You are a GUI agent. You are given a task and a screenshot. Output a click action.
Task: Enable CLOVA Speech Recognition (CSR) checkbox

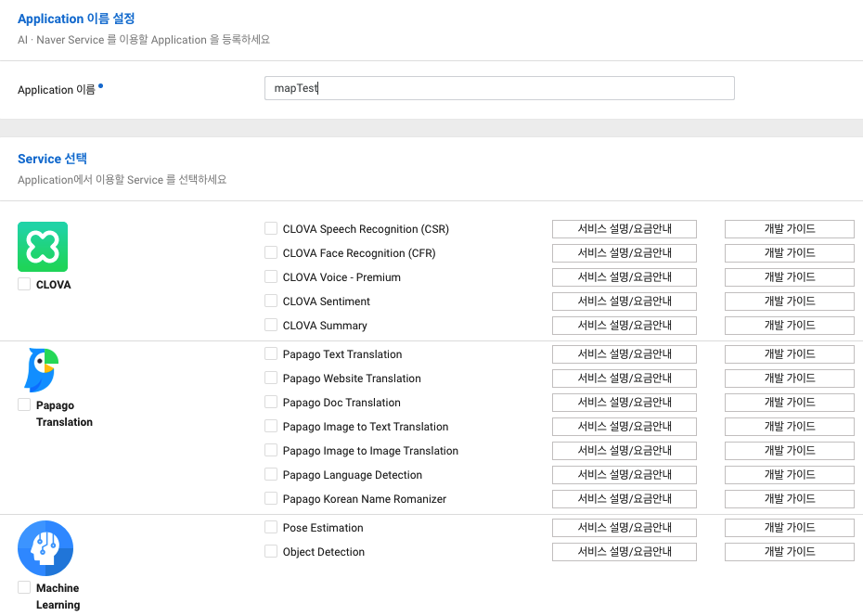(x=271, y=228)
